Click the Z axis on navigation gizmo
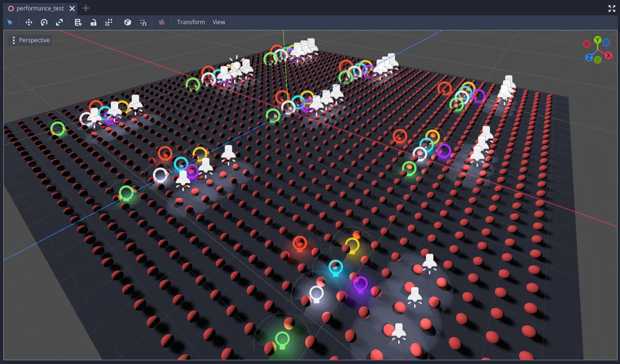The width and height of the screenshot is (620, 364). coord(589,57)
